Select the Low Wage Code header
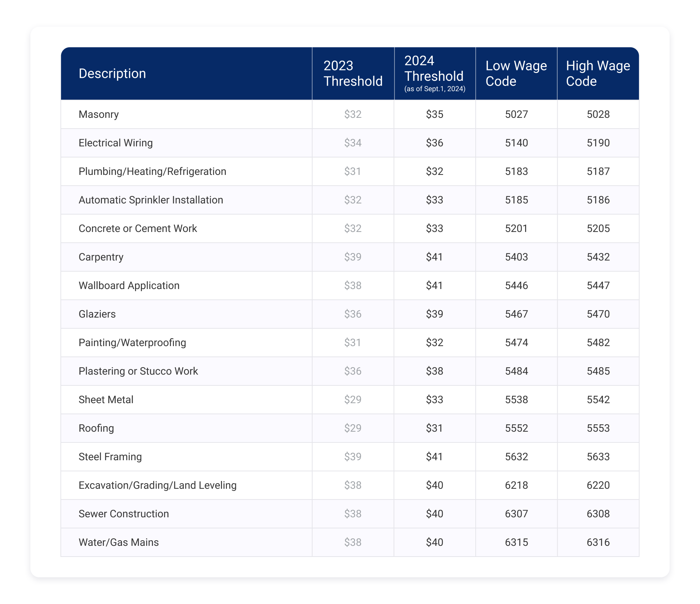 (516, 73)
